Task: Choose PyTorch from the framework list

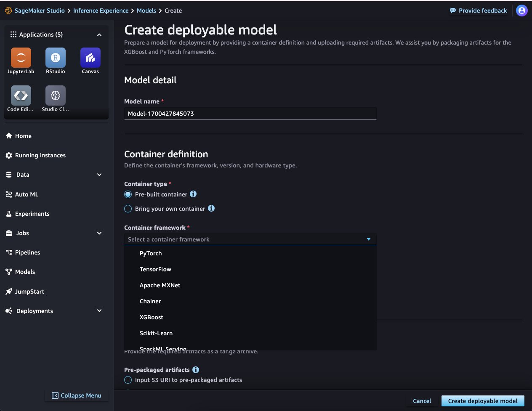Action: (250, 253)
